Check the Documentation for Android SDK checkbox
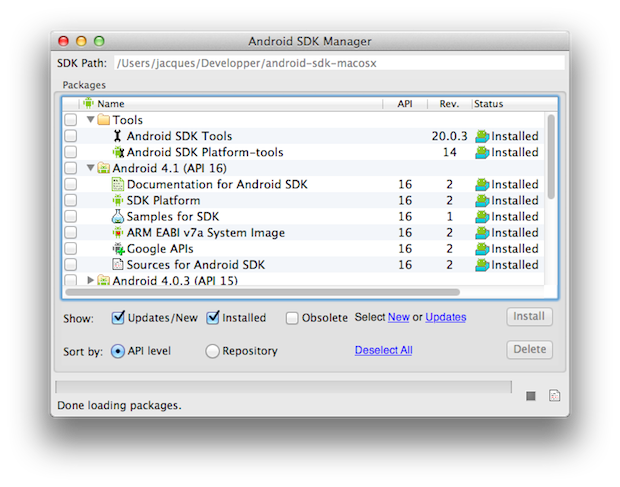 point(71,184)
